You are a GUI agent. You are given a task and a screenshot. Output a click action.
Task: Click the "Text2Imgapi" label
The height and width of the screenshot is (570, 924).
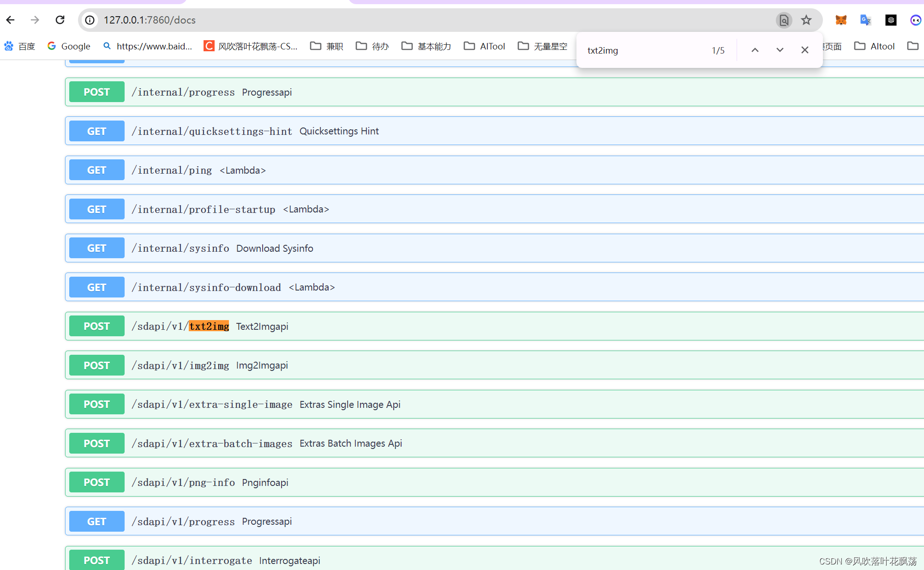[x=262, y=326]
